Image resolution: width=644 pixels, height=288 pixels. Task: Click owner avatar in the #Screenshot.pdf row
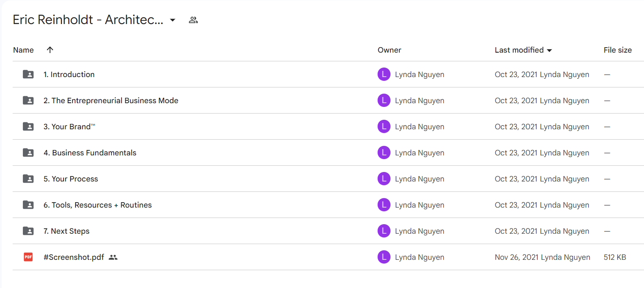coord(384,257)
